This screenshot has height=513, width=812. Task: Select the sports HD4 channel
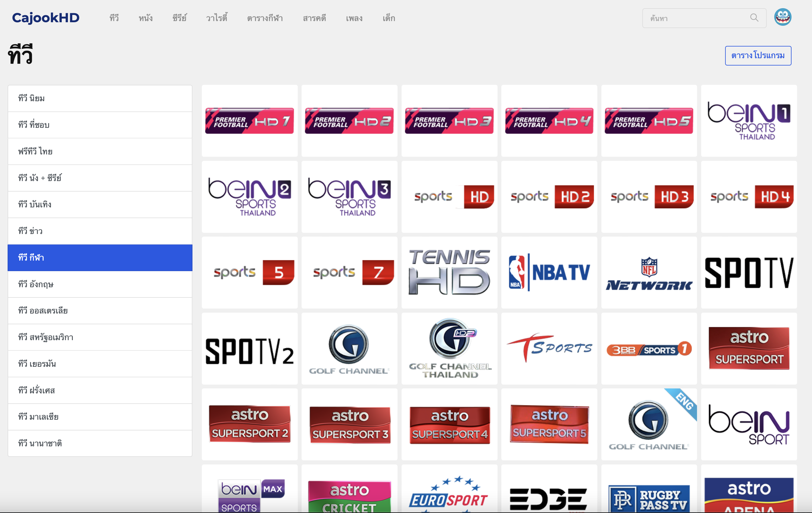(x=749, y=197)
